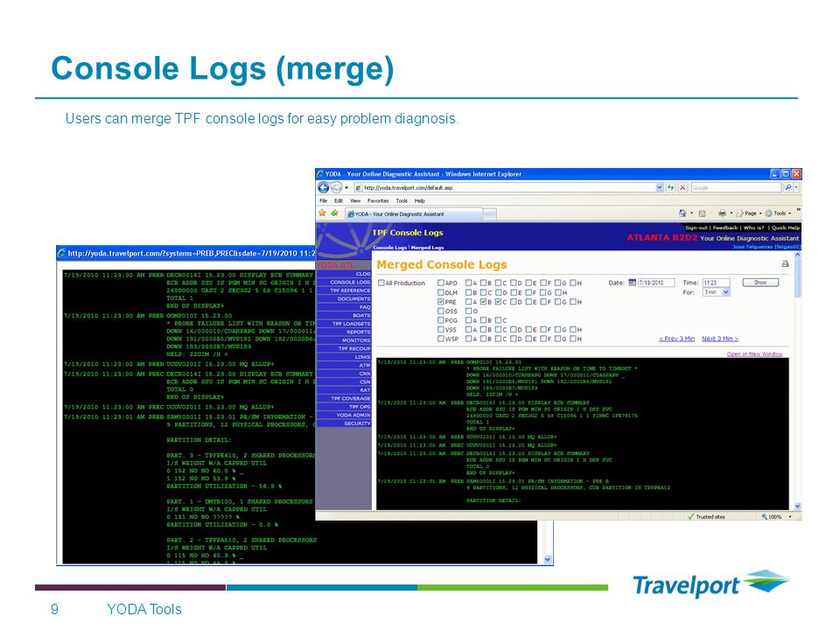Screen dimensions: 840x630
Task: Click the Show button
Action: pos(760,283)
